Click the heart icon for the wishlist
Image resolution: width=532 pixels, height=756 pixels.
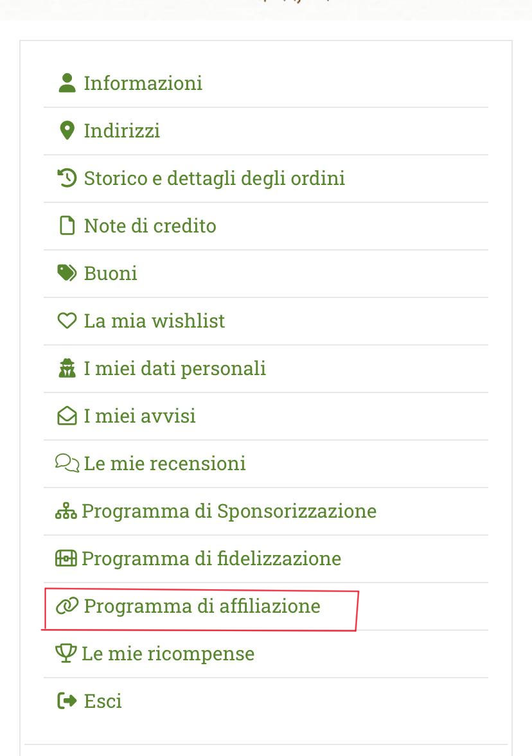pos(67,320)
